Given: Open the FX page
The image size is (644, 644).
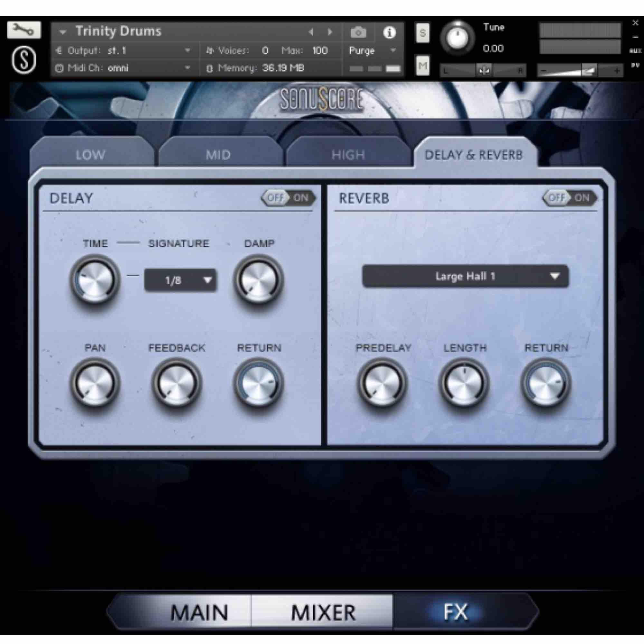Looking at the screenshot, I should click(x=456, y=612).
